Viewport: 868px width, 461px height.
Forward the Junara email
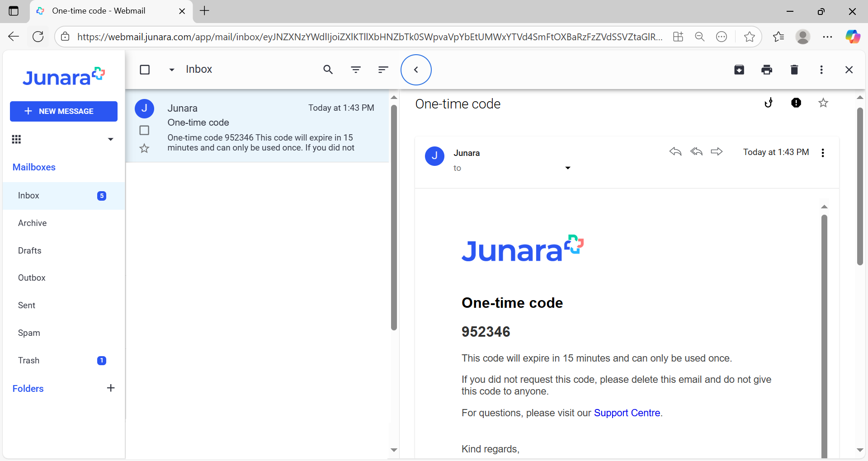click(x=717, y=152)
